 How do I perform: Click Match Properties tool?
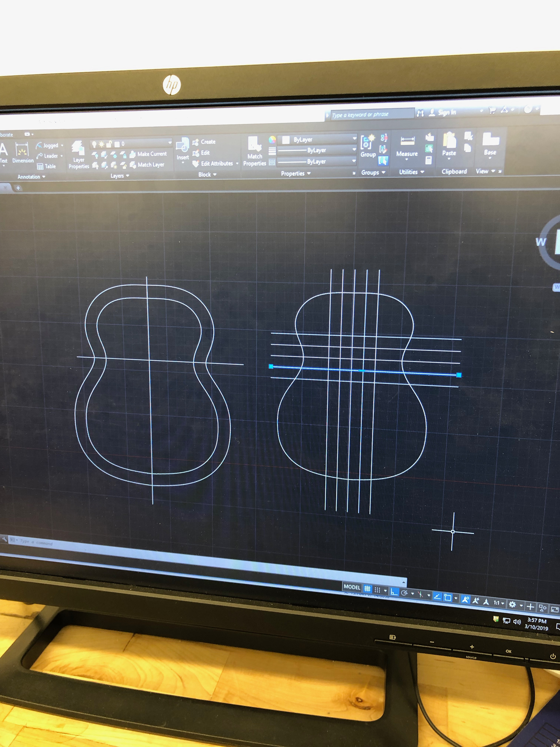tap(255, 151)
